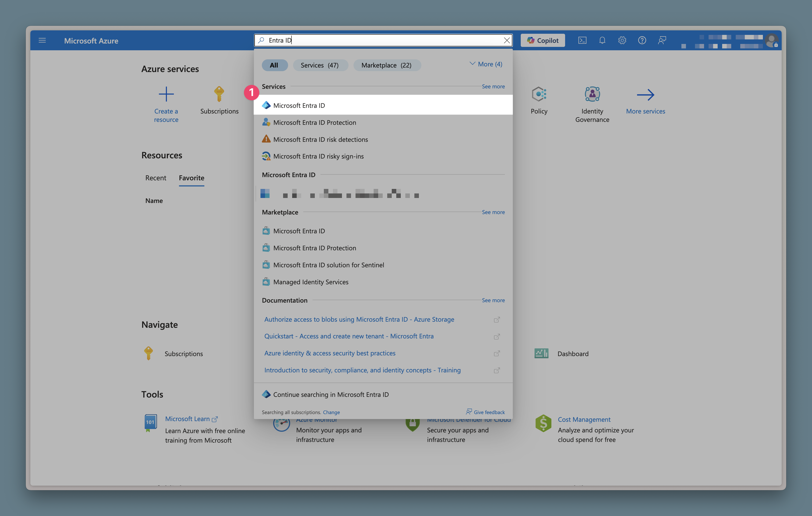Open external icon for Quickstart tenant doc
Screen dimensions: 812x516
pyautogui.click(x=497, y=336)
